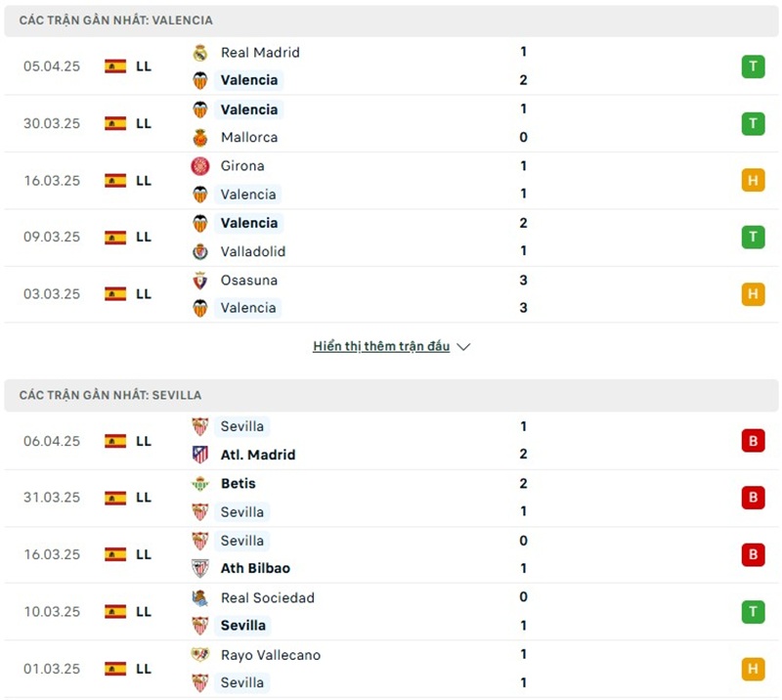Screen dimensions: 782x700
Task: Click the Sevilla crest icon
Action: tap(200, 426)
